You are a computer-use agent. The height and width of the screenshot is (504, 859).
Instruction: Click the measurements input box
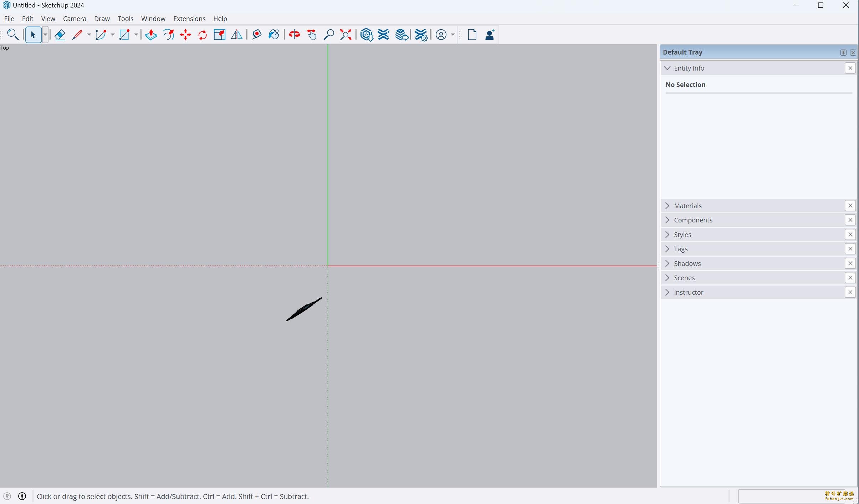coord(792,496)
